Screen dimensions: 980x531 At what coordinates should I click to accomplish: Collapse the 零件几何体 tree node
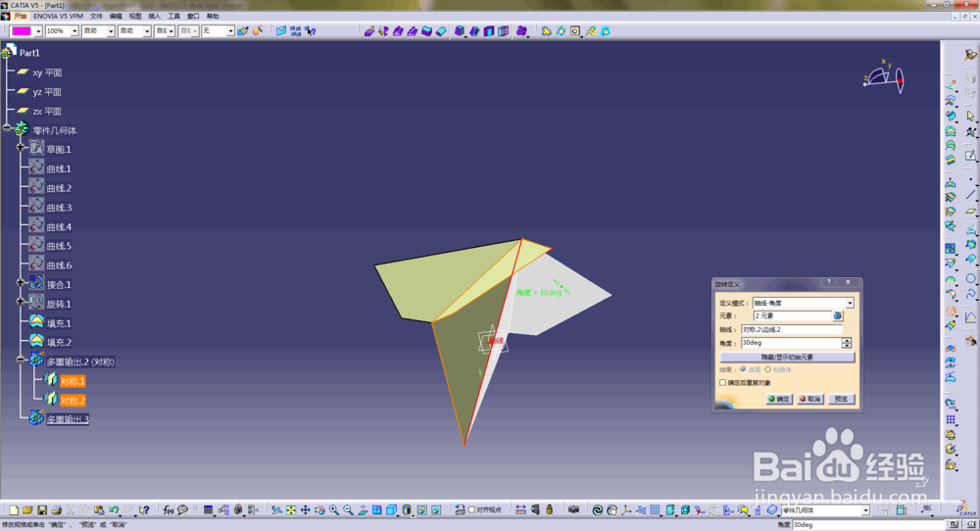(7, 128)
